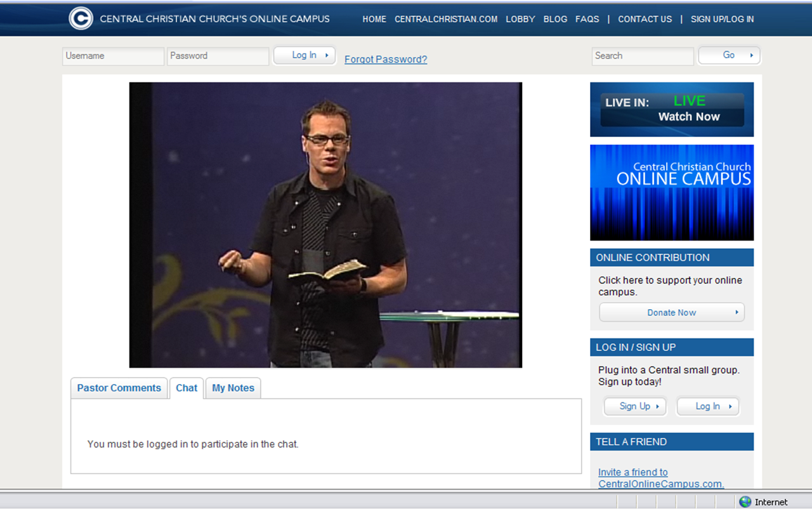
Task: Switch to the My Notes tab
Action: (233, 388)
